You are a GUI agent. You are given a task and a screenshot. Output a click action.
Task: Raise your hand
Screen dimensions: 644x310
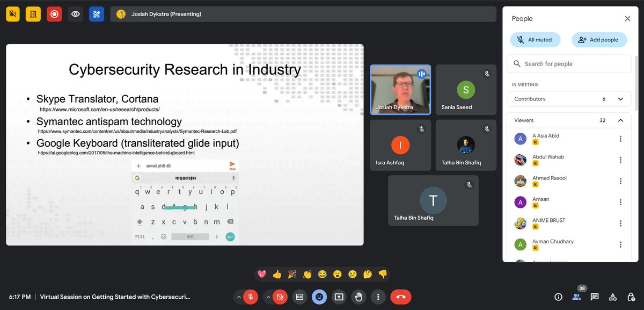358,297
